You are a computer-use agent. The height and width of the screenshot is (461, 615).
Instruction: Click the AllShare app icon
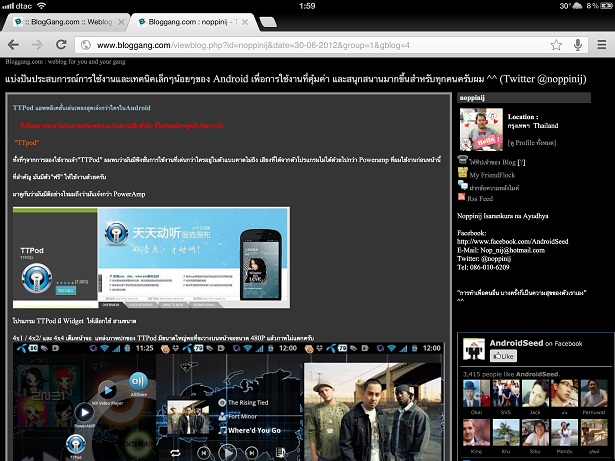pyautogui.click(x=138, y=381)
